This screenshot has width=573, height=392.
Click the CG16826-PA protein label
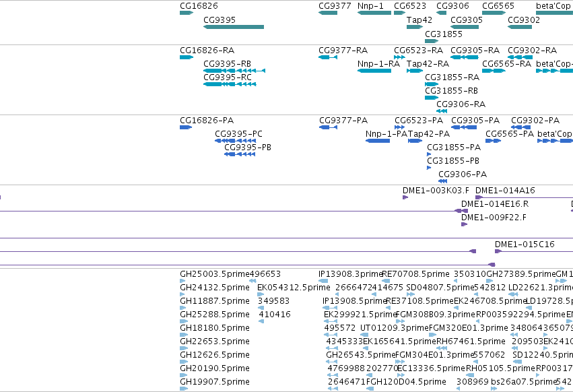(x=207, y=121)
